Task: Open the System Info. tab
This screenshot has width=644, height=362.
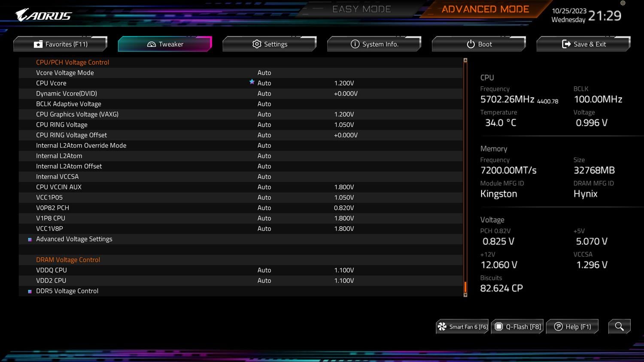Action: [374, 44]
